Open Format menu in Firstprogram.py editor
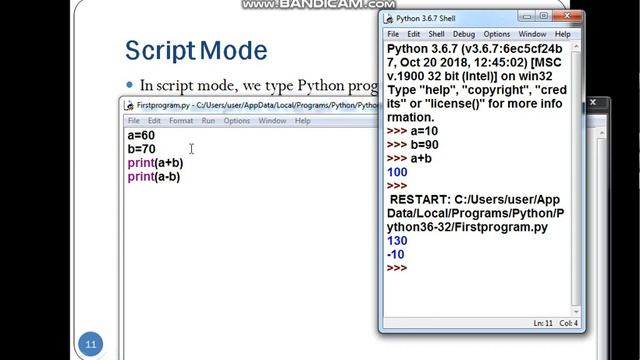The image size is (640, 360). click(181, 121)
